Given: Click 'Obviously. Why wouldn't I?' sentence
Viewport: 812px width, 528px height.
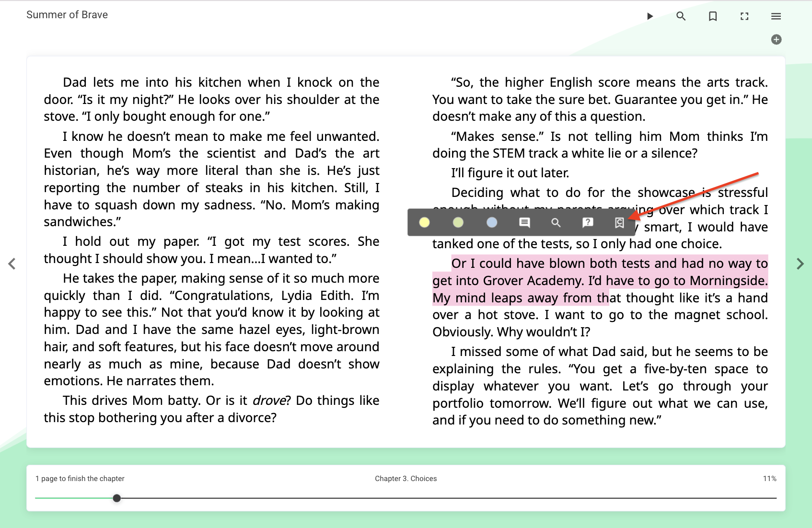Looking at the screenshot, I should coord(511,332).
